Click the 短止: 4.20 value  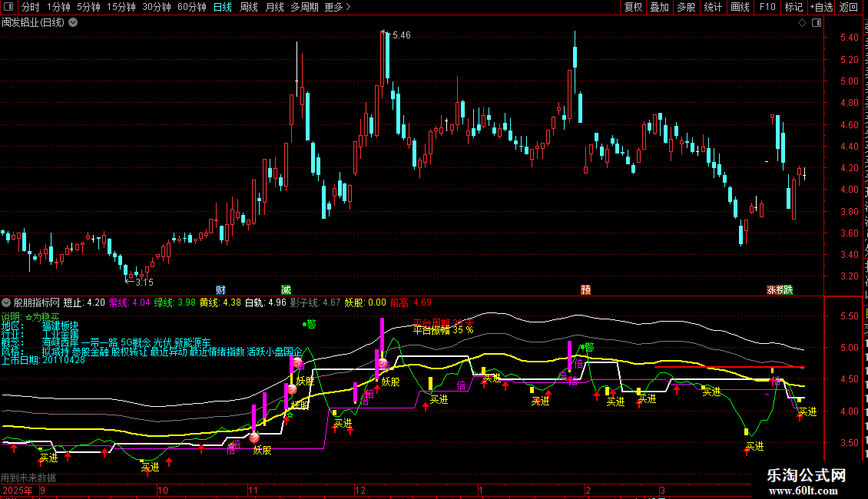tap(84, 302)
